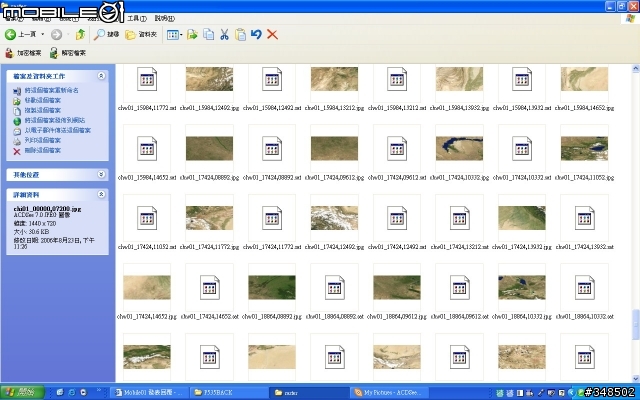Select snowy thumbnail 17424,12492.jpg
Viewport: 640px width, 400px height.
point(334,218)
